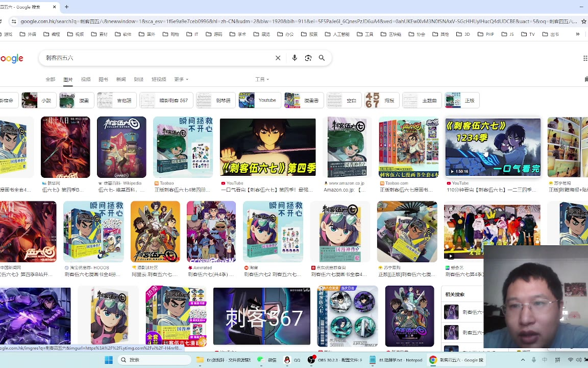The height and width of the screenshot is (368, 588).
Task: Open the File Explorer taskbar item
Action: pyautogui.click(x=224, y=360)
